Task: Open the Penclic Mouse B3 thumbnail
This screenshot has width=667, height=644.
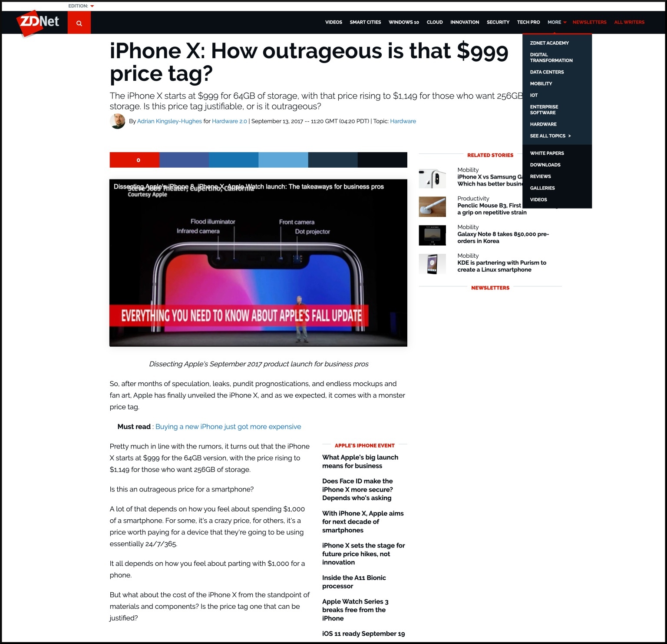Action: coord(432,207)
